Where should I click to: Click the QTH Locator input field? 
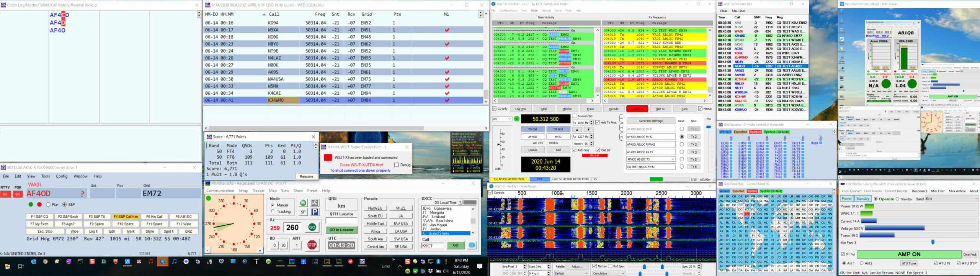pyautogui.click(x=341, y=220)
